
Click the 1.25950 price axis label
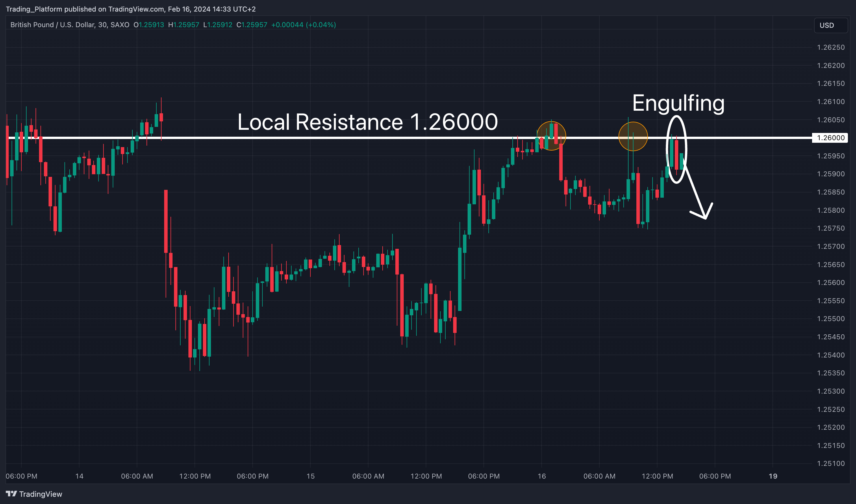point(831,156)
